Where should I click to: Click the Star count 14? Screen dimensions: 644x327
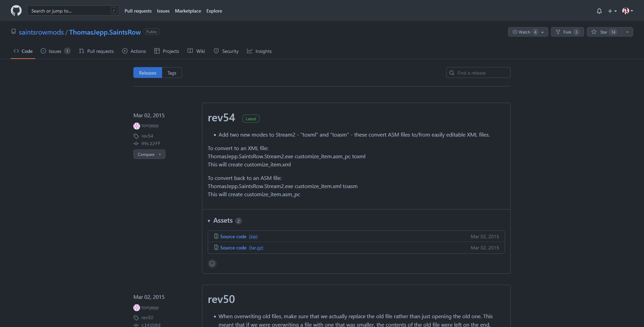point(613,32)
